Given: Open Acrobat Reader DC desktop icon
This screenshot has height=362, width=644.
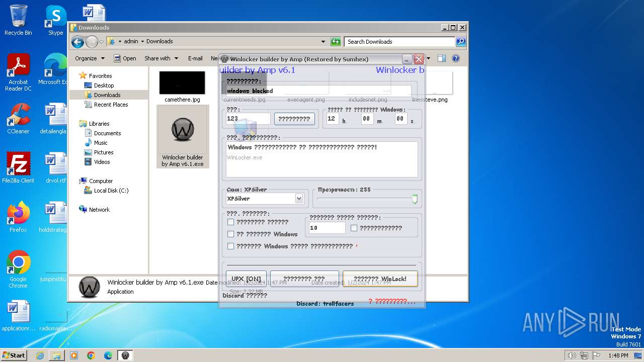Looking at the screenshot, I should click(x=18, y=72).
